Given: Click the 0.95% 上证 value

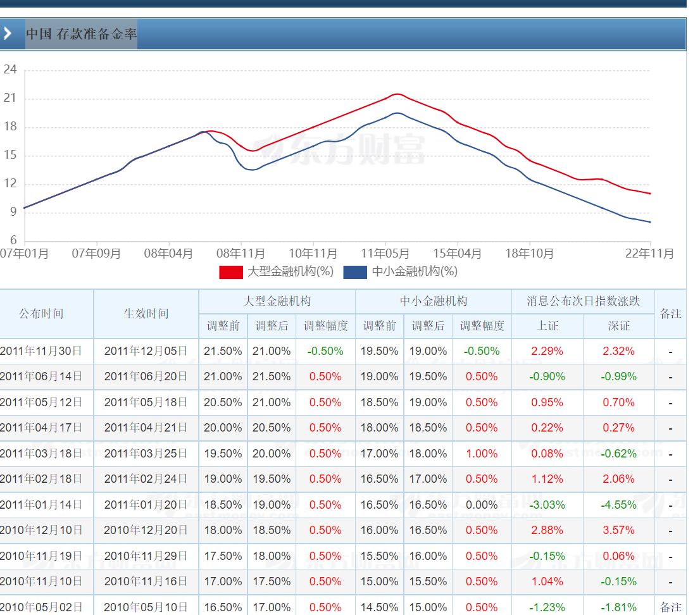Looking at the screenshot, I should pos(547,402).
